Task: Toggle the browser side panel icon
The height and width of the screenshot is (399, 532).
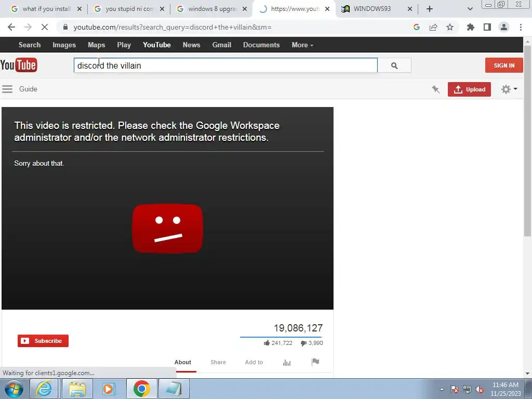Action: tap(487, 27)
